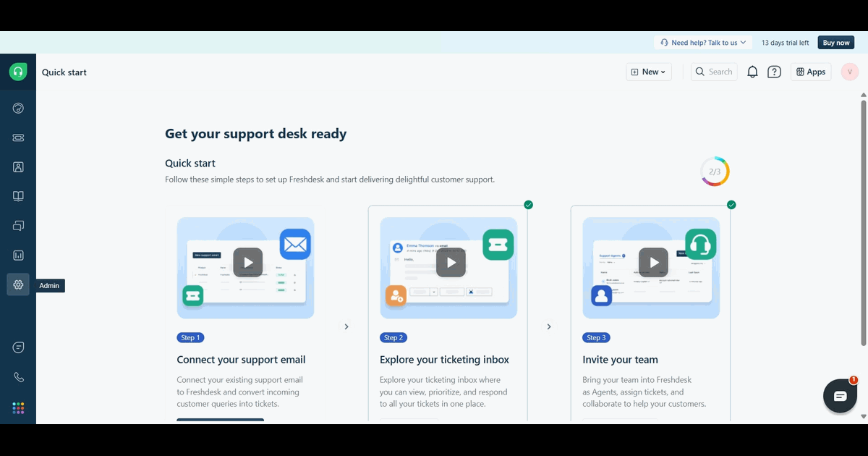This screenshot has width=868, height=456.
Task: Click the Buy now button
Action: pos(836,43)
